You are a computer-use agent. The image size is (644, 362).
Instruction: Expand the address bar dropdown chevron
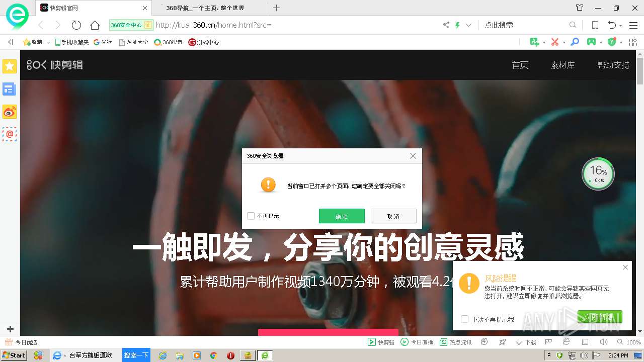pos(468,25)
